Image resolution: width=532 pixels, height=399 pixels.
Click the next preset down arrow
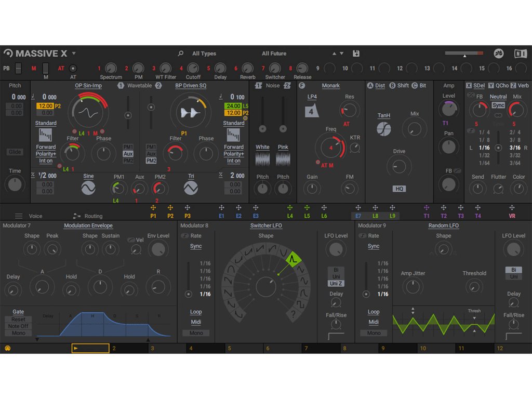point(342,54)
